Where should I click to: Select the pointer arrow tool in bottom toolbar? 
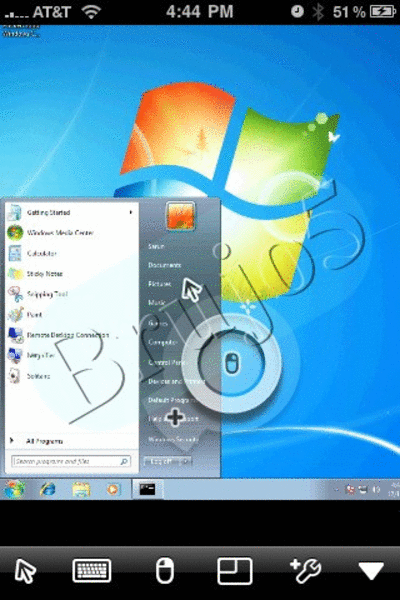click(25, 571)
